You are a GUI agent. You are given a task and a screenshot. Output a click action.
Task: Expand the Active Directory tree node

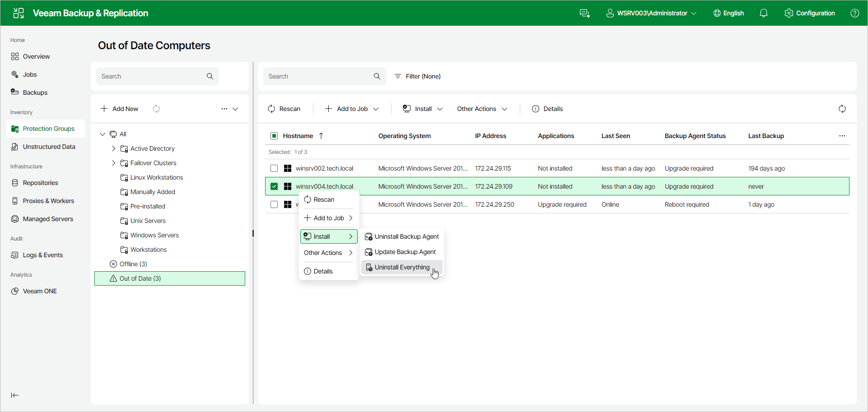[114, 148]
